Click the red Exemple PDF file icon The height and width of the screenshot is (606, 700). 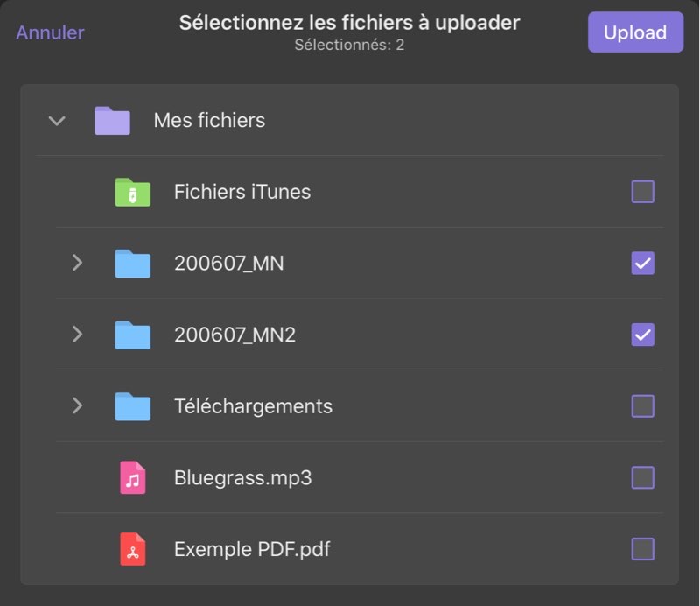132,550
